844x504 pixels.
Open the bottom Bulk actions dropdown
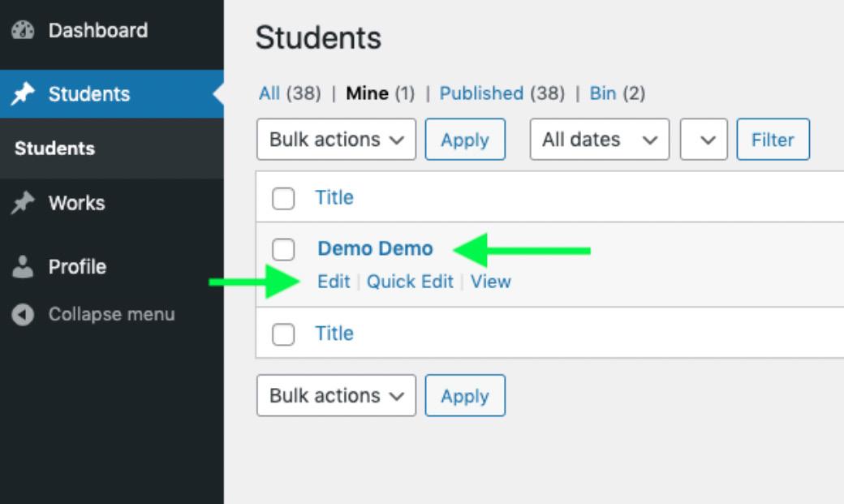pos(336,395)
